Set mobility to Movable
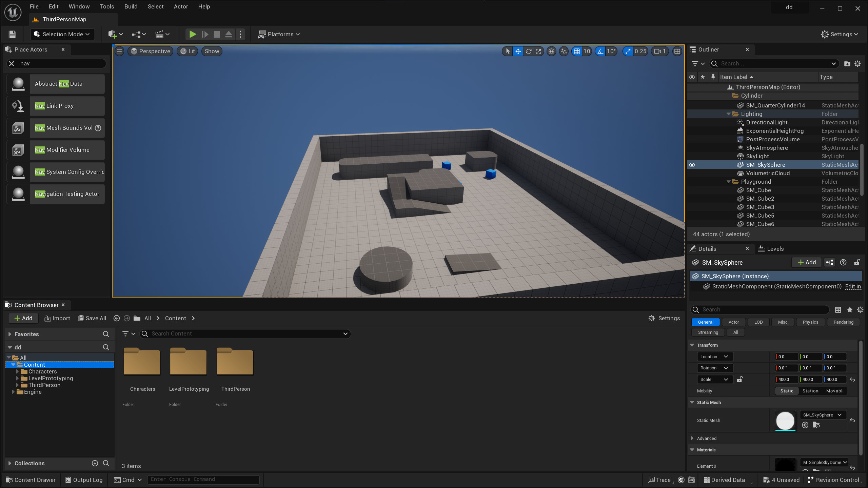This screenshot has height=488, width=868. 834,391
